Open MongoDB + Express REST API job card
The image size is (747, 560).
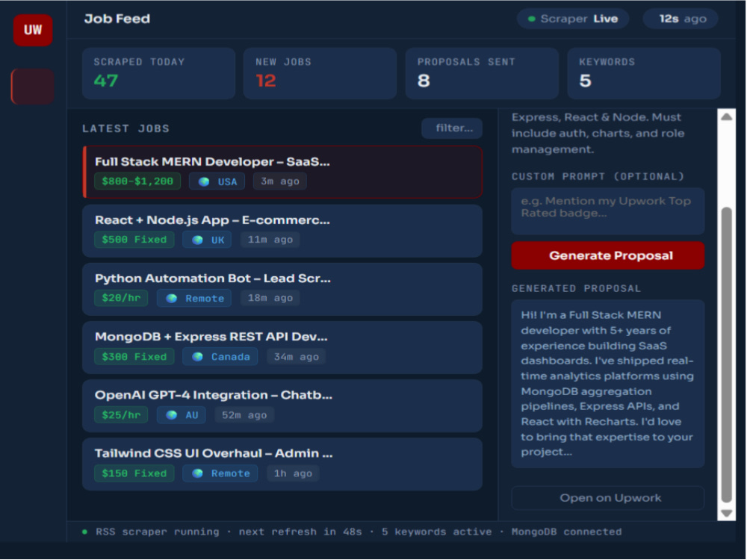(282, 348)
